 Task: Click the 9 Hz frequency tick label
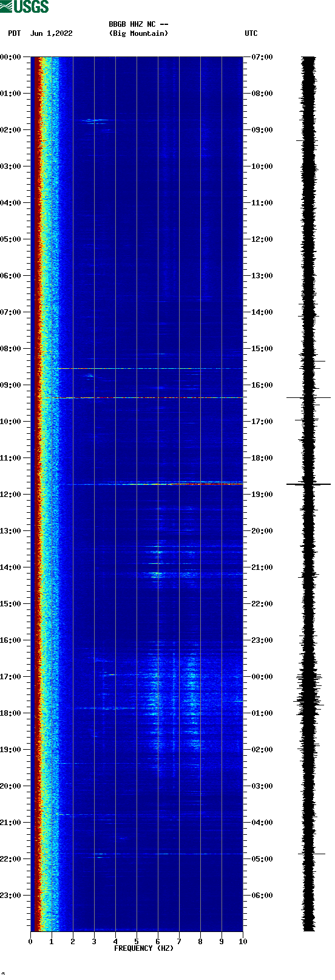tap(222, 942)
